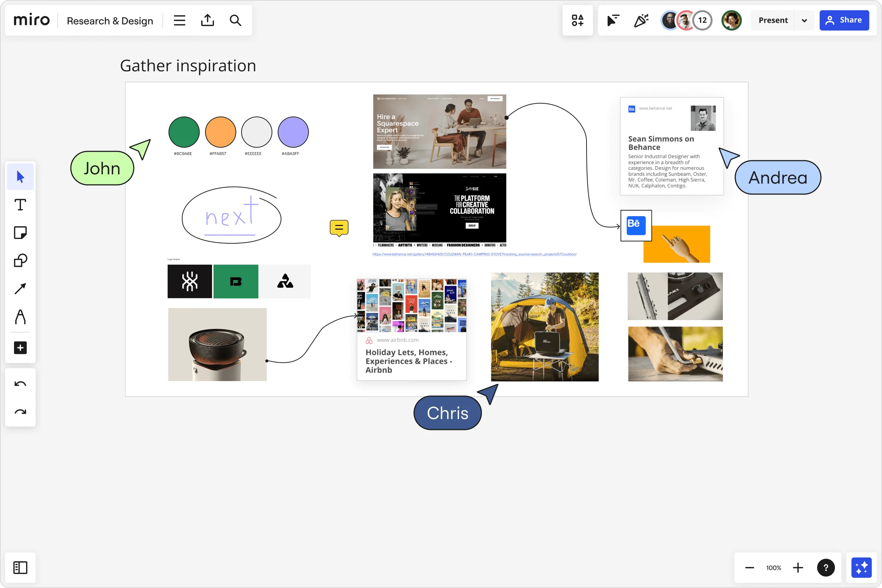882x588 pixels.
Task: Open the main board menu
Action: 179,20
